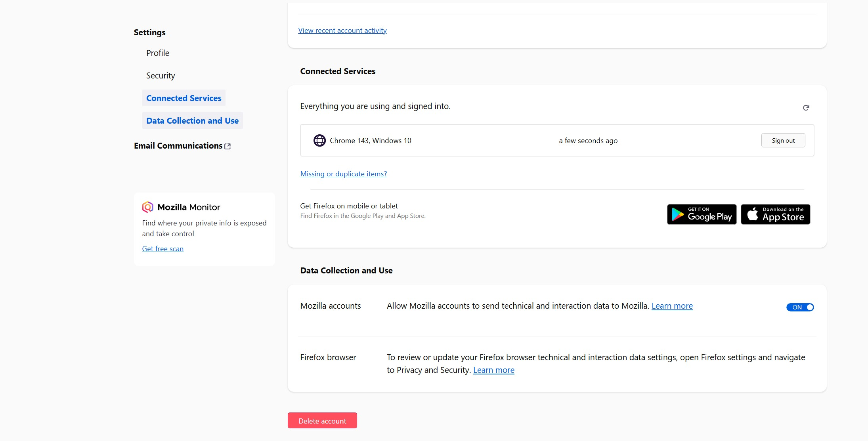The width and height of the screenshot is (868, 441).
Task: Open Email Communications page
Action: coord(178,146)
